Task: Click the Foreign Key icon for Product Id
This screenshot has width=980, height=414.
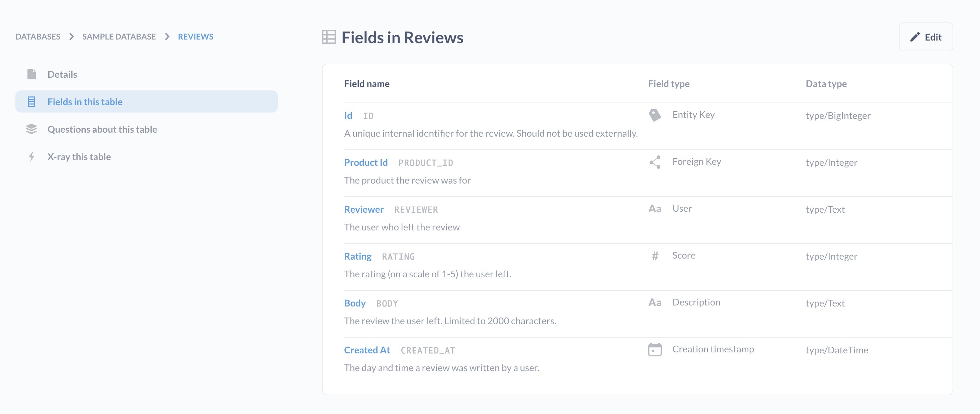Action: pyautogui.click(x=655, y=162)
